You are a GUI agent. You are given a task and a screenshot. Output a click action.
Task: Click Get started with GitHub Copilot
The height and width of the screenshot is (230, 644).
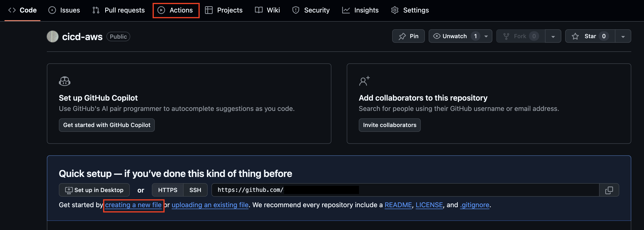tap(107, 125)
